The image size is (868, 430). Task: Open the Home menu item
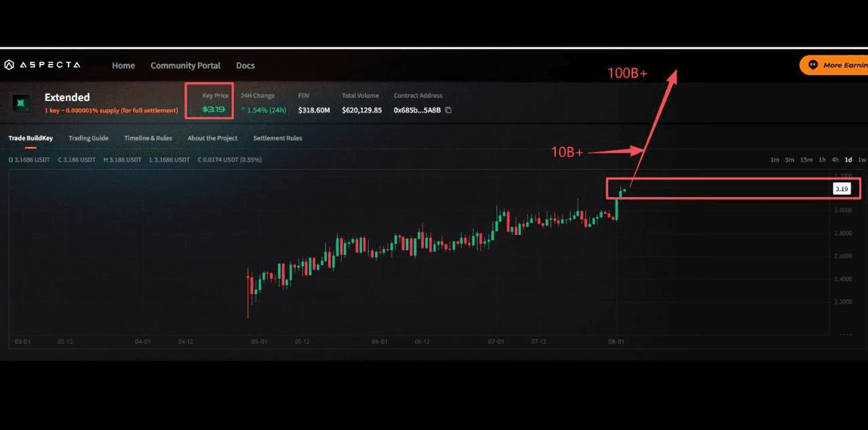click(x=123, y=65)
